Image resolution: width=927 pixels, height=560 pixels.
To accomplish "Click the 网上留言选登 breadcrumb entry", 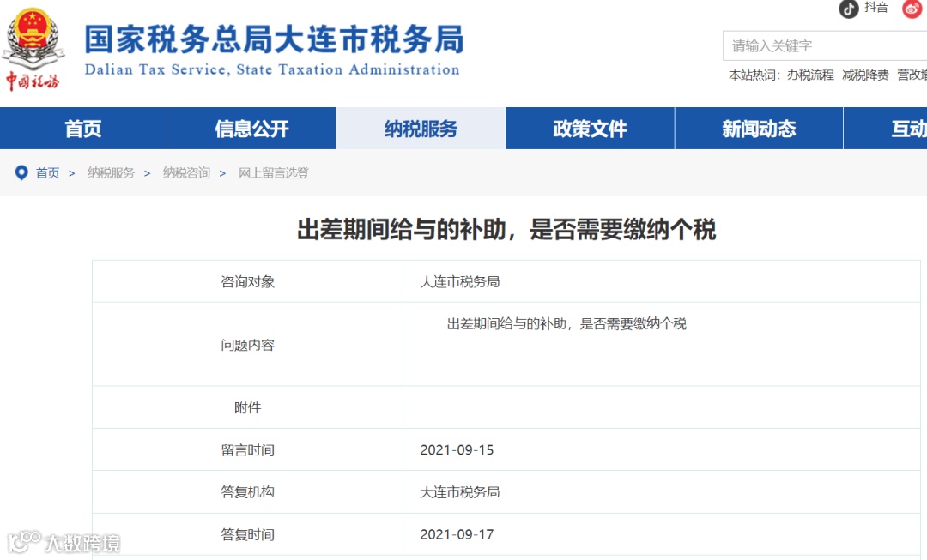I will click(x=273, y=172).
